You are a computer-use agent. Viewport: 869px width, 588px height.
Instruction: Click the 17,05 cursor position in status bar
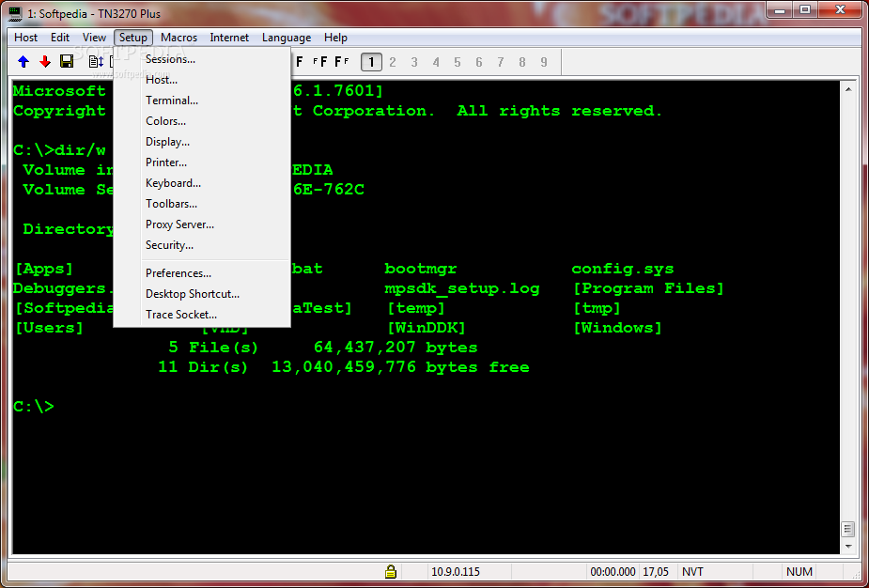pyautogui.click(x=656, y=571)
